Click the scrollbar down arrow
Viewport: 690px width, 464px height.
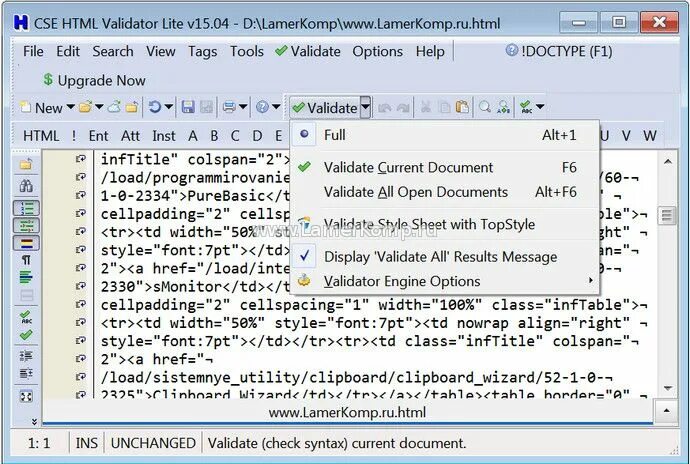(x=667, y=388)
